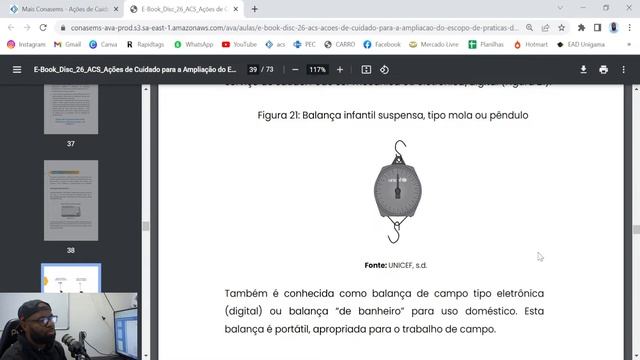Print the PDF document

click(603, 70)
